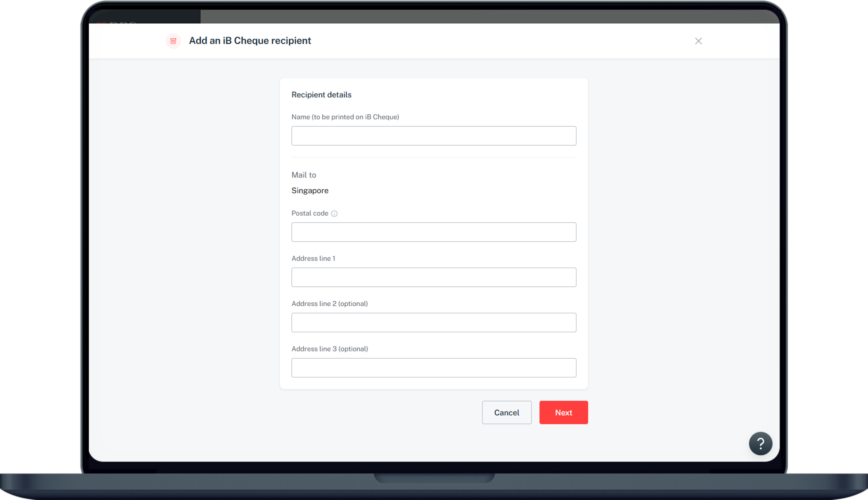Image resolution: width=868 pixels, height=500 pixels.
Task: Focus the recipient Name input field
Action: [x=433, y=136]
